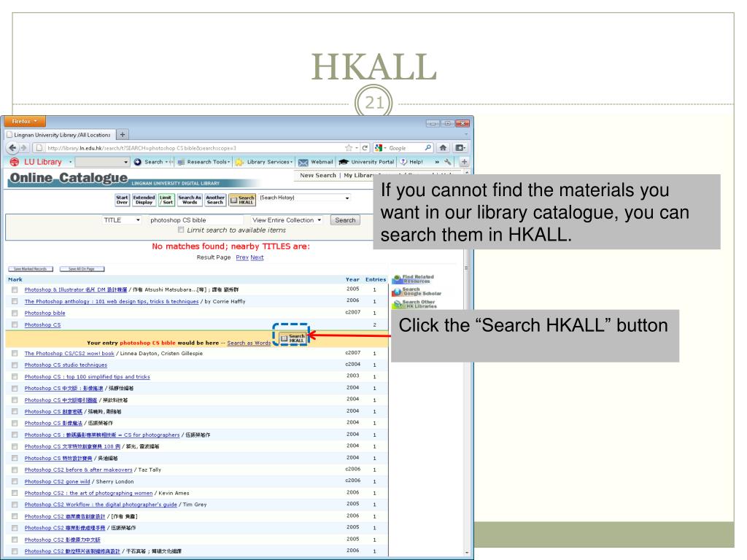Image resolution: width=747 pixels, height=560 pixels.
Task: Click Search HKALL in the yellow 'Your entry' row
Action: click(293, 338)
